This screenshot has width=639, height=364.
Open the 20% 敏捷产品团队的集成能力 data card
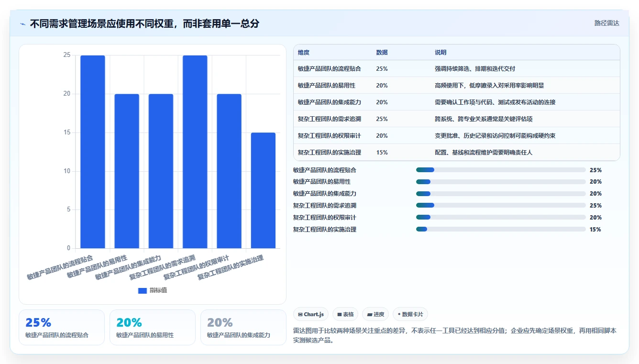click(243, 327)
